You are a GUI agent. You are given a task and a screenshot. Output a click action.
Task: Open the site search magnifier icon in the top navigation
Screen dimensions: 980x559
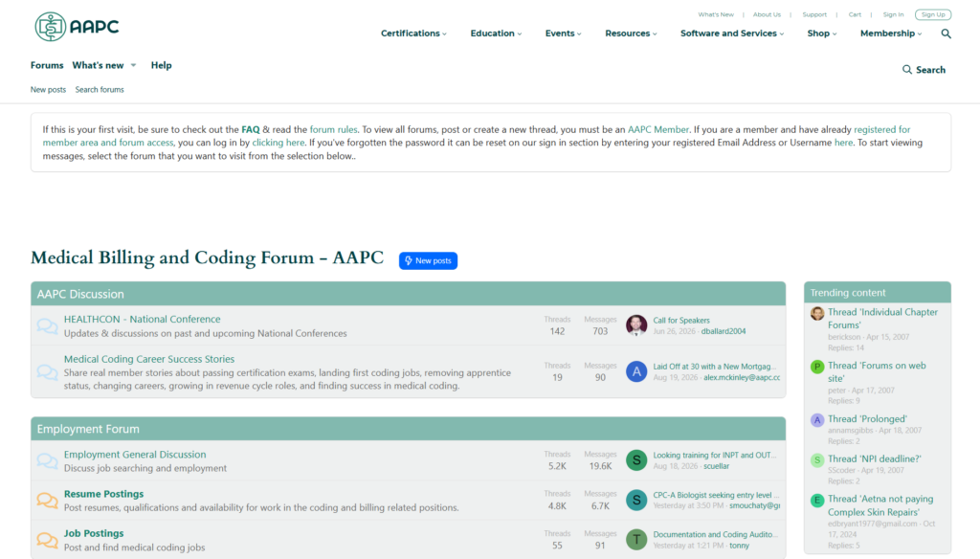point(946,34)
